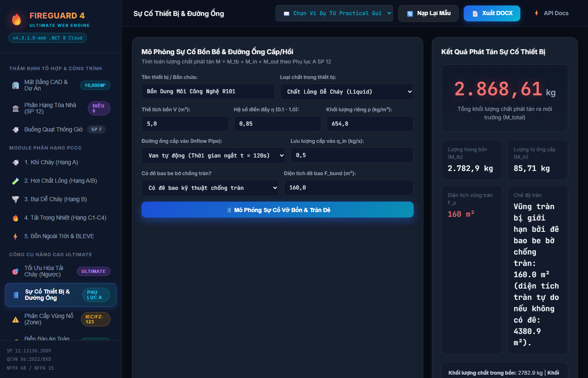Image resolution: width=588 pixels, height=378 pixels.
Task: Click the Phân Cấp Vùng Nổ warning icon
Action: click(x=16, y=319)
